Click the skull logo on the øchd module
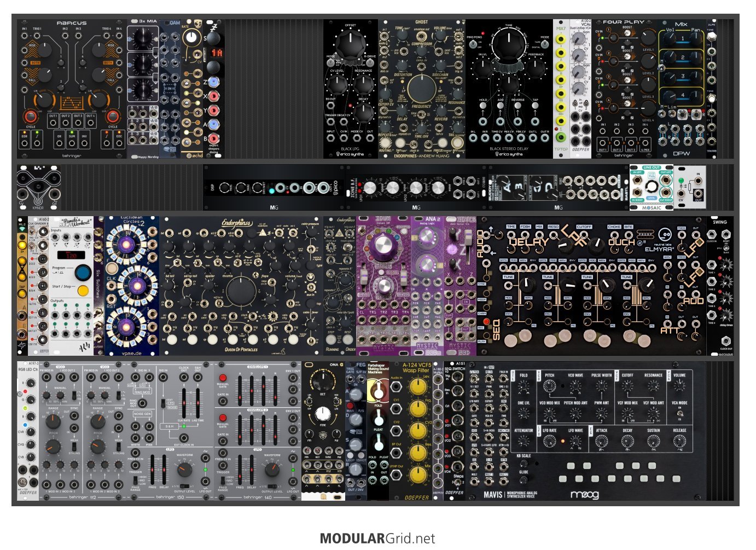756x550 pixels. pyautogui.click(x=198, y=25)
